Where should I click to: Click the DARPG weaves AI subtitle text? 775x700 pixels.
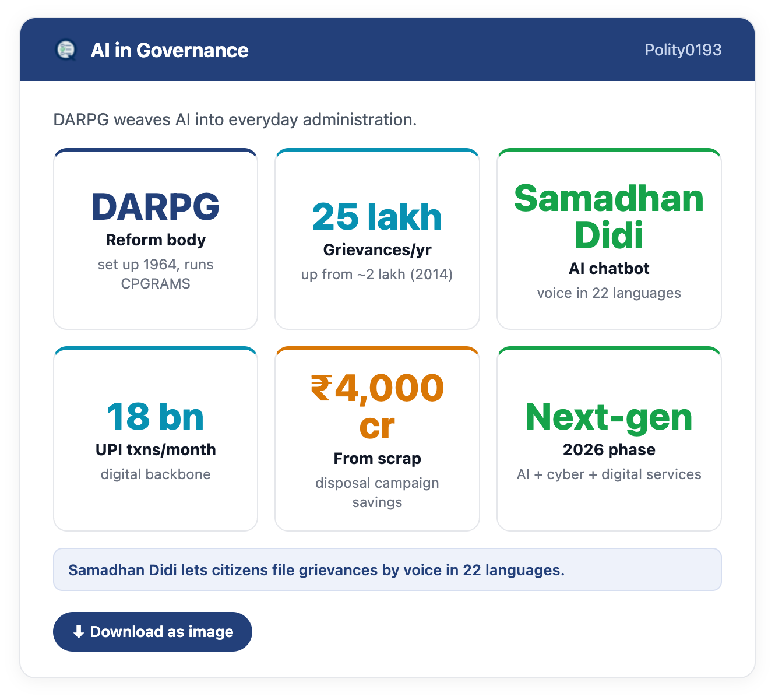pos(235,119)
